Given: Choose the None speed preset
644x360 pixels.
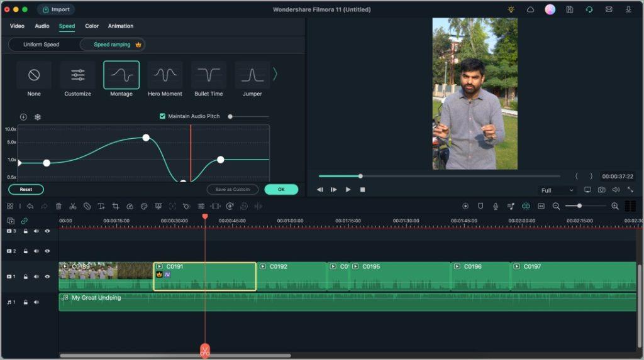Looking at the screenshot, I should coord(34,79).
